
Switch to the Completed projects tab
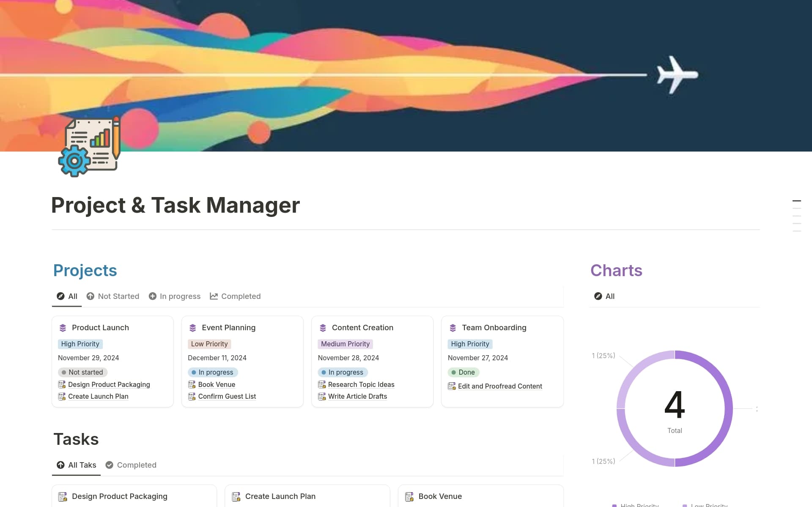coord(235,296)
